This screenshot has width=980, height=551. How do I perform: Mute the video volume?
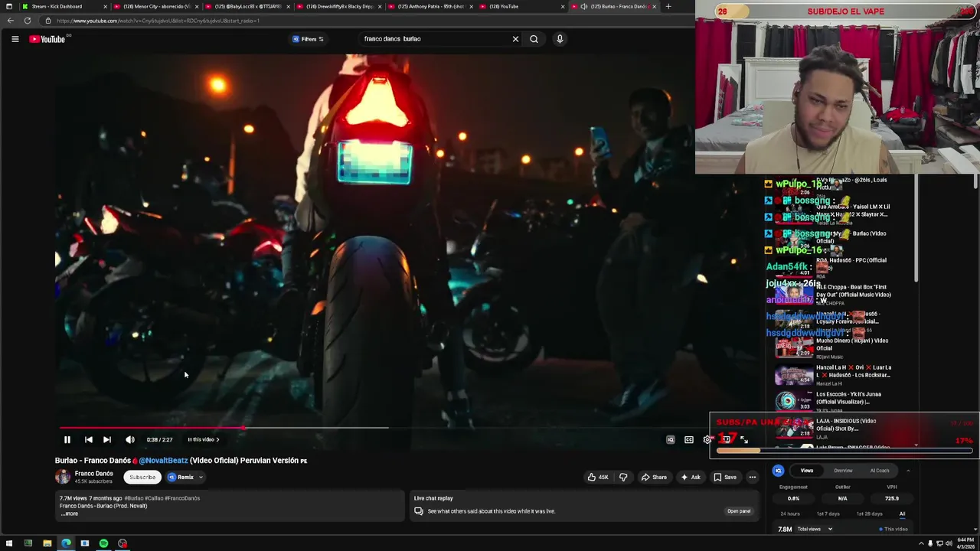point(130,439)
